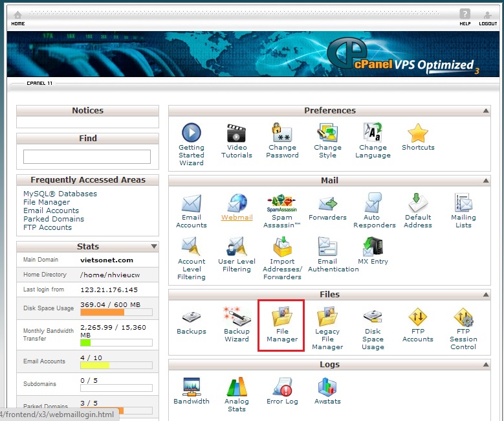Open Parked Domains frequent link
504x421 pixels.
point(54,219)
